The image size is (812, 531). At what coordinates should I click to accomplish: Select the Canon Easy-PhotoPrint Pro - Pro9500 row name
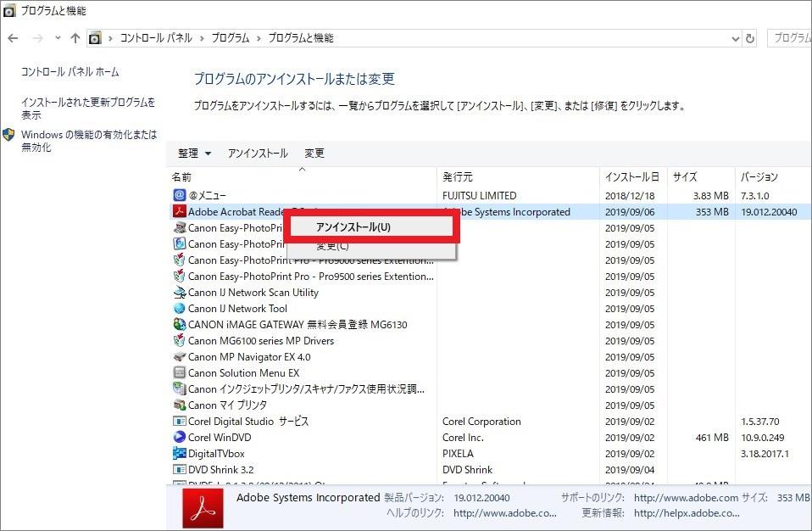click(311, 277)
